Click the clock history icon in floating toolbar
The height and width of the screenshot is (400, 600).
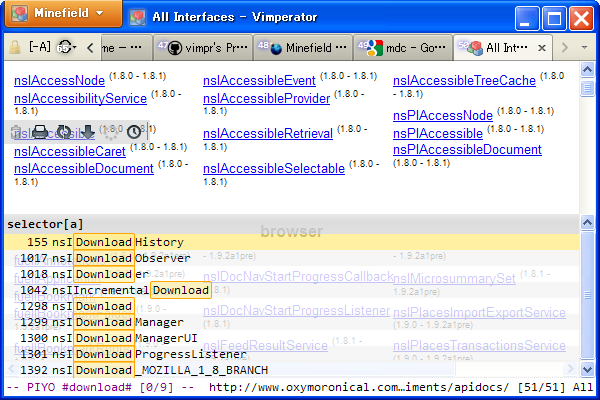click(x=134, y=132)
